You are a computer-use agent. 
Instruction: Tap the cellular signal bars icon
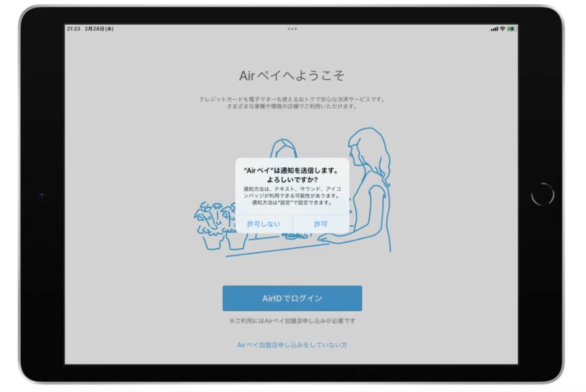coord(494,29)
